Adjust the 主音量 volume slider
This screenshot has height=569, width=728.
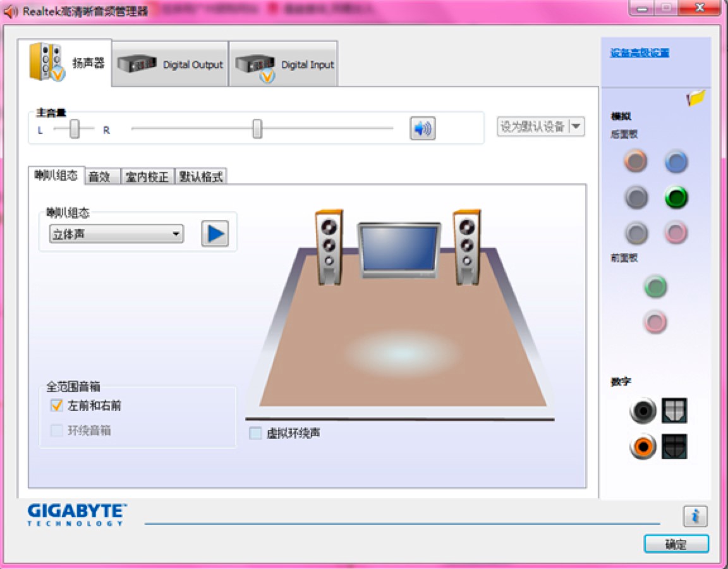(x=256, y=128)
